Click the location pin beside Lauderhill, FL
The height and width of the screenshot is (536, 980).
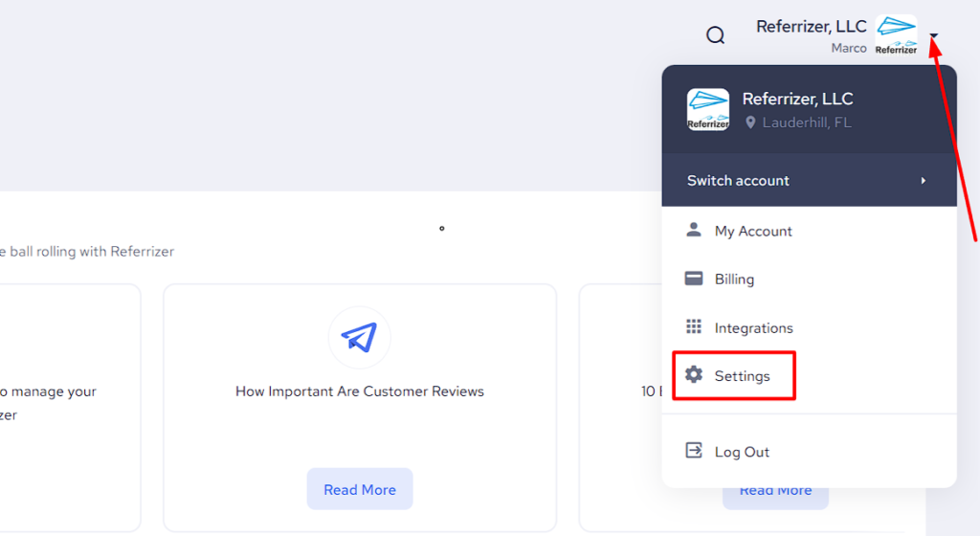[x=751, y=123]
